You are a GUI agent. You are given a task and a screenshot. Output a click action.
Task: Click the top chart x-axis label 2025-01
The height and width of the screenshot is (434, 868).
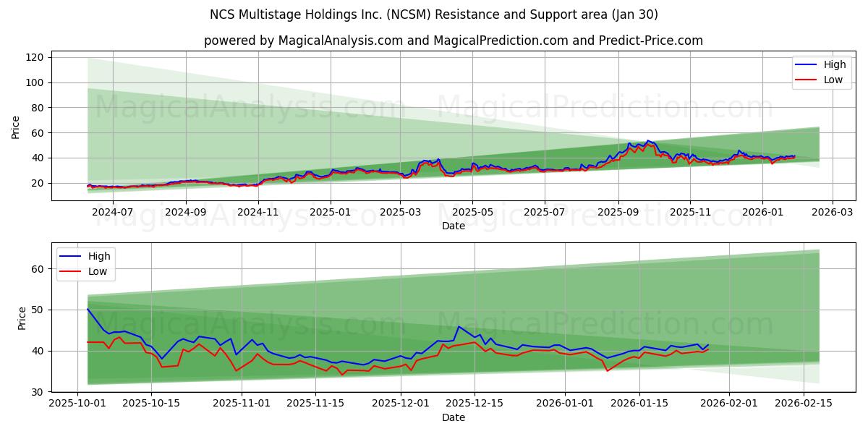pyautogui.click(x=330, y=213)
